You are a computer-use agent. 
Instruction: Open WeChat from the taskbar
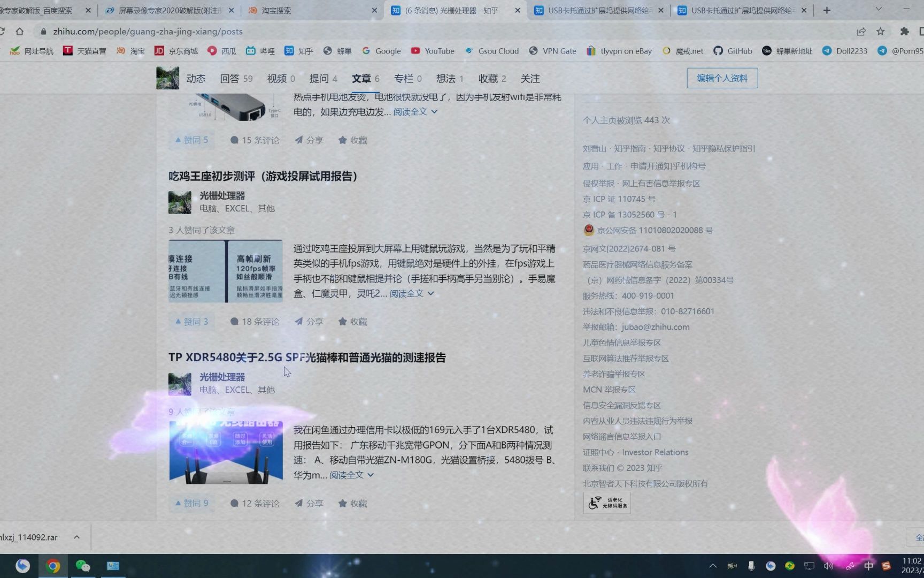(x=83, y=566)
